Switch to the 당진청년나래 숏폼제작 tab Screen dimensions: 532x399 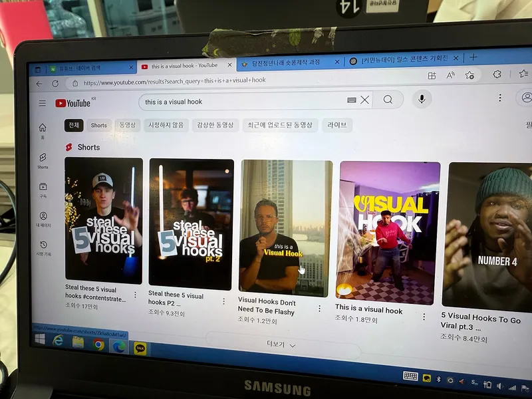(x=286, y=63)
